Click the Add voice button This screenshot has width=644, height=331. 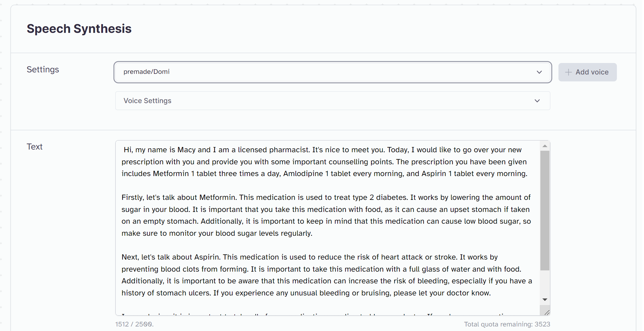(x=587, y=72)
